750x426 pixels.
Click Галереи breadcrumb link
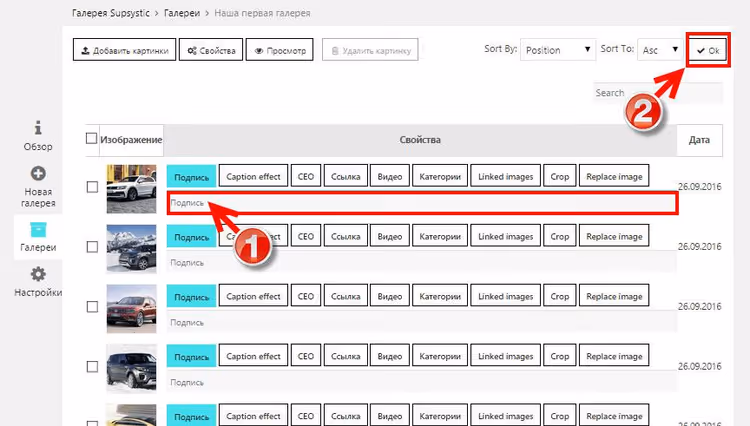[182, 13]
